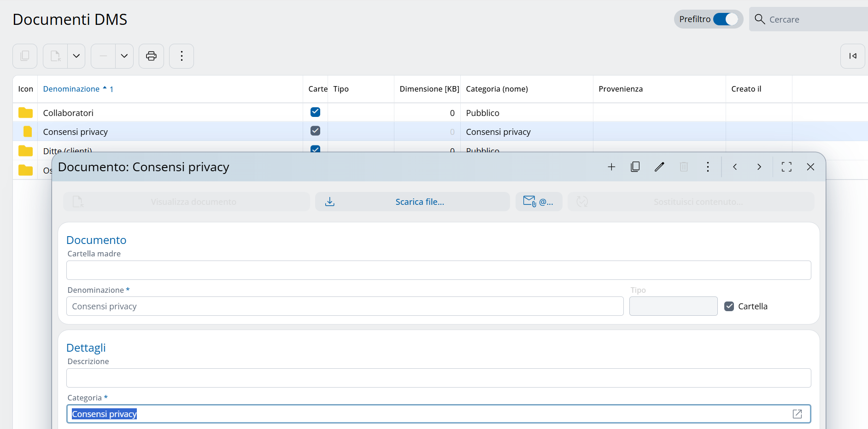Expand the dropdown arrow beside the new document button
Image resolution: width=868 pixels, height=429 pixels.
76,56
